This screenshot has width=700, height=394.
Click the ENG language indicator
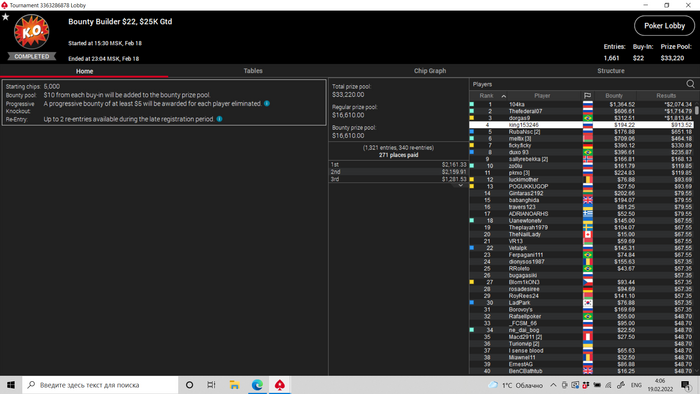coord(636,385)
